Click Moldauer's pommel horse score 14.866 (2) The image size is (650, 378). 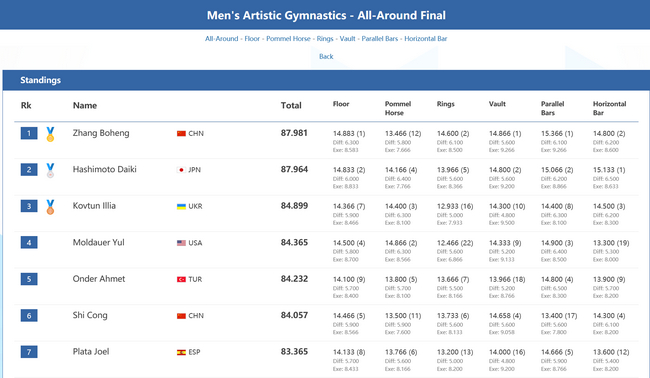pos(401,243)
